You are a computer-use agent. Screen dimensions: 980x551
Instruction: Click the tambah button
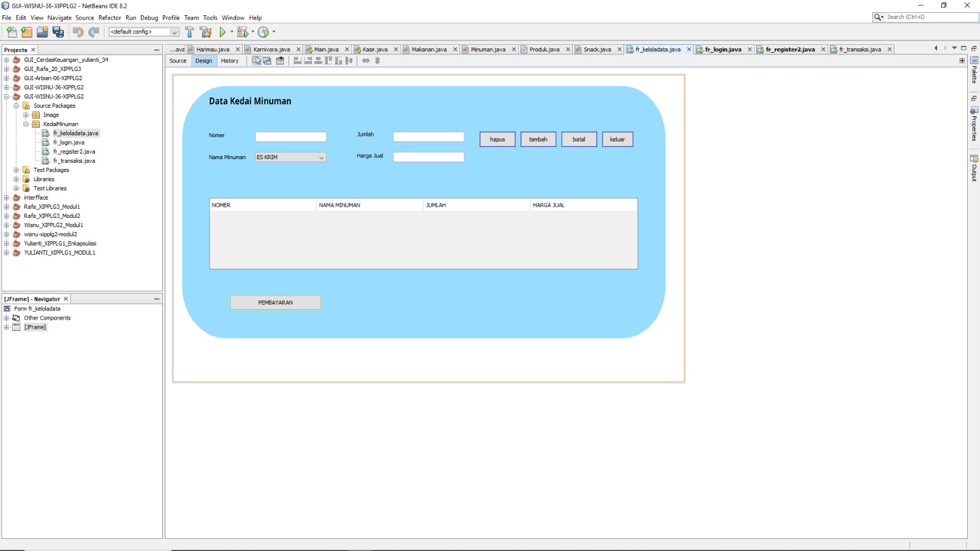(x=538, y=140)
